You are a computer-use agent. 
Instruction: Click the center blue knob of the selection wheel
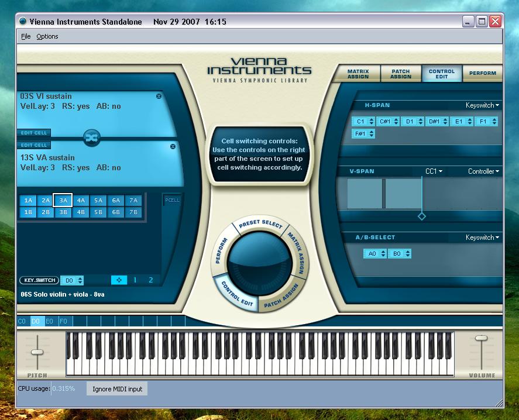click(260, 263)
